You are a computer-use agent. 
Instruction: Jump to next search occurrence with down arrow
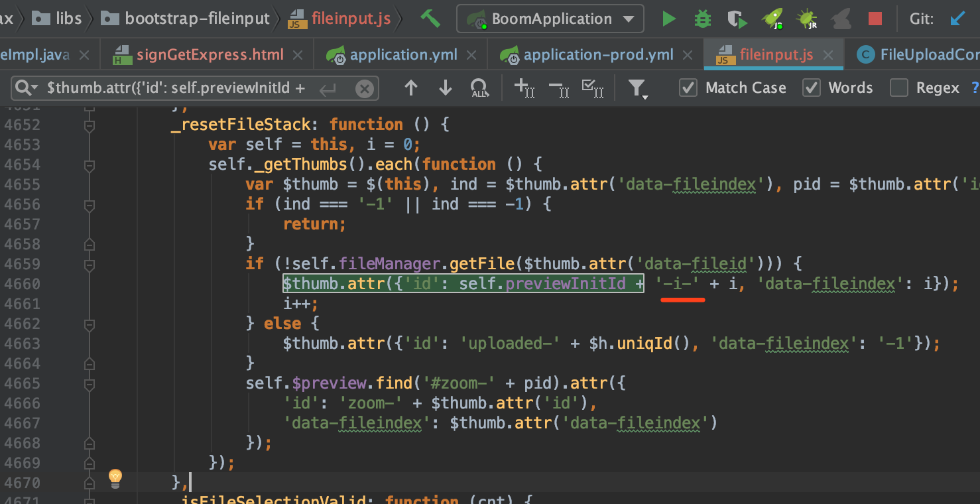click(x=444, y=87)
